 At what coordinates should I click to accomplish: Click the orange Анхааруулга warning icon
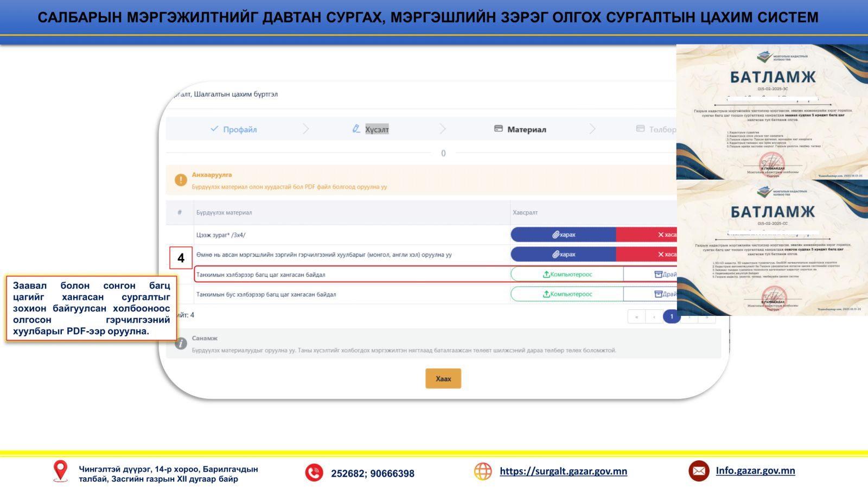tap(181, 180)
